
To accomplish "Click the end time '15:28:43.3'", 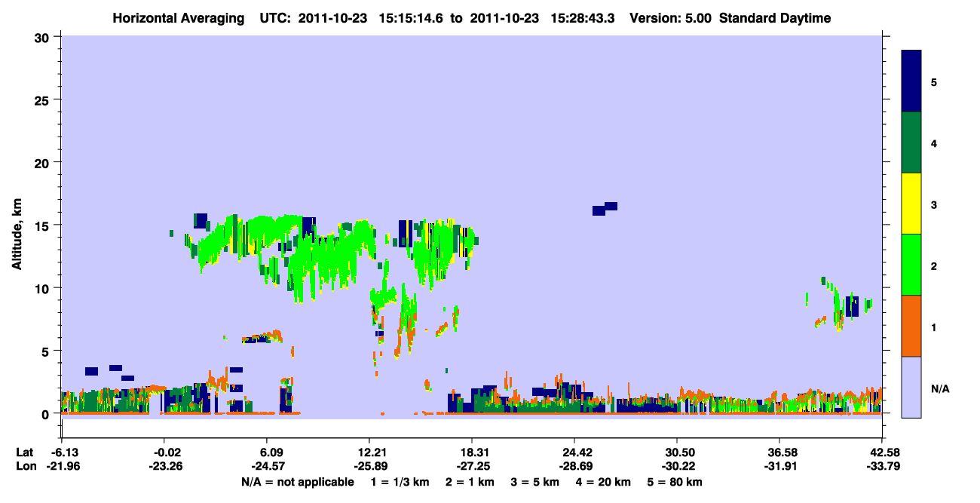I will [x=583, y=18].
